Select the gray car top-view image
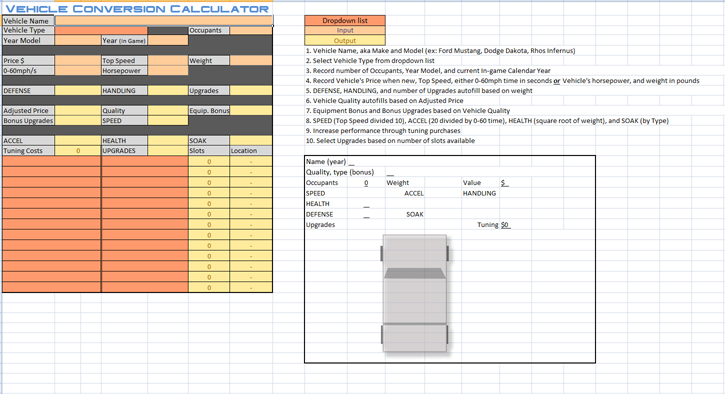Viewport: 725px width, 394px height. pos(415,293)
